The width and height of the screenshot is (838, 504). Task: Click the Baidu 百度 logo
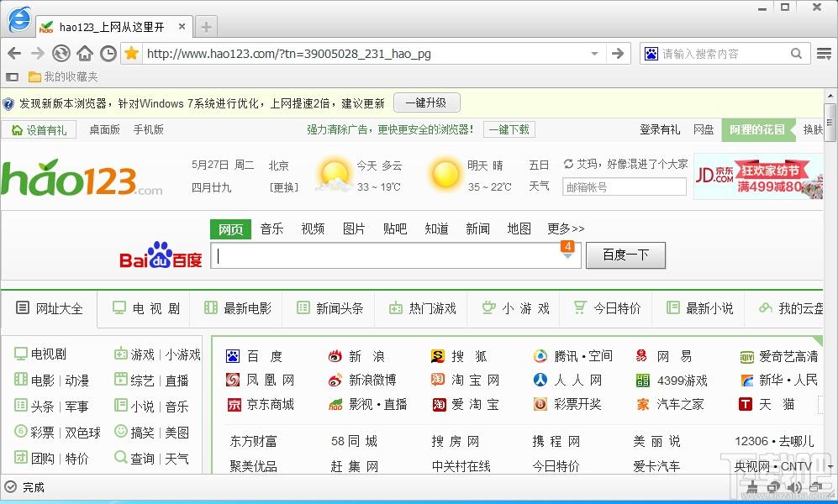161,255
